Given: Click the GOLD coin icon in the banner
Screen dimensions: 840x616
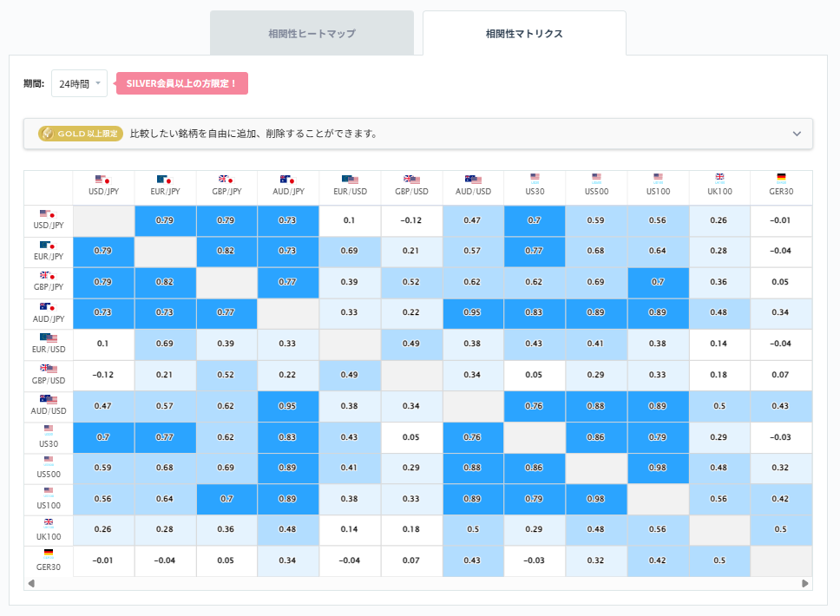Looking at the screenshot, I should click(x=49, y=134).
